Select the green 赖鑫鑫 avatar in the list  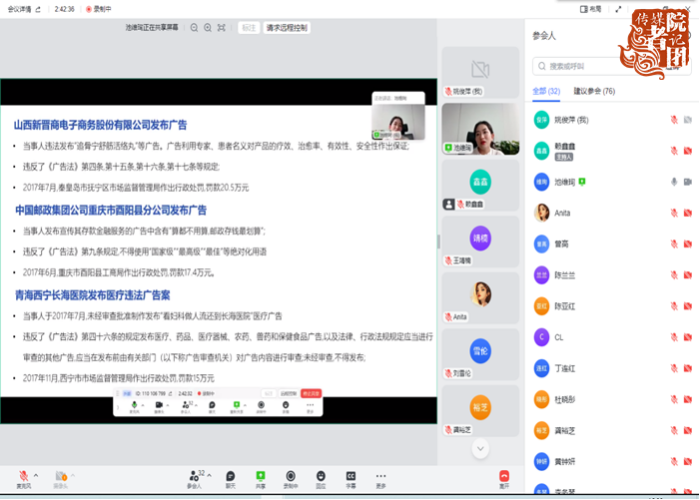pyautogui.click(x=542, y=151)
